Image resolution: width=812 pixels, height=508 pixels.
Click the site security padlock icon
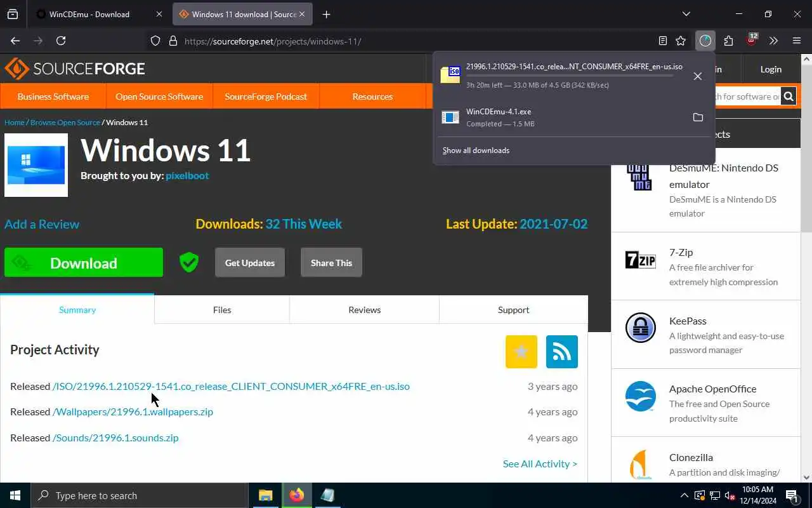(173, 41)
